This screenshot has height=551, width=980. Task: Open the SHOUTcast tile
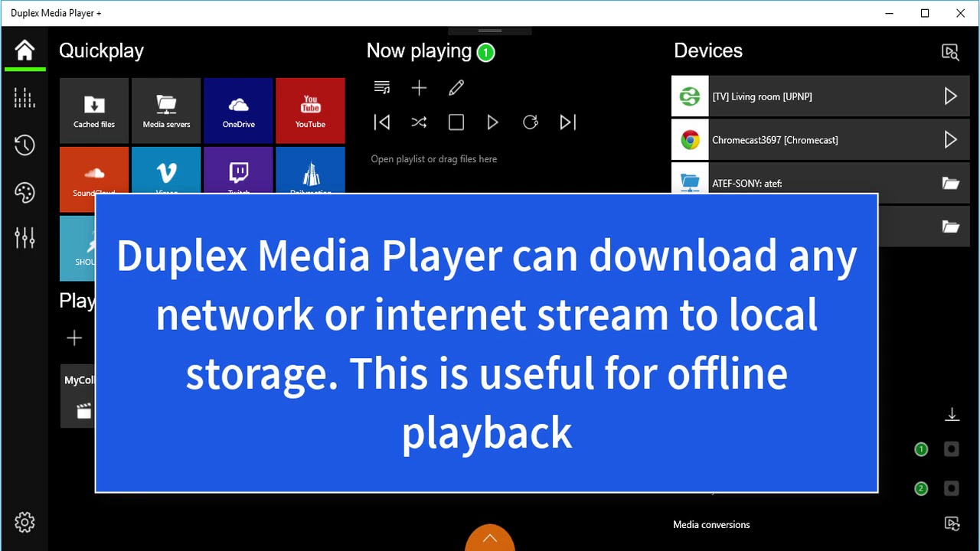click(77, 248)
